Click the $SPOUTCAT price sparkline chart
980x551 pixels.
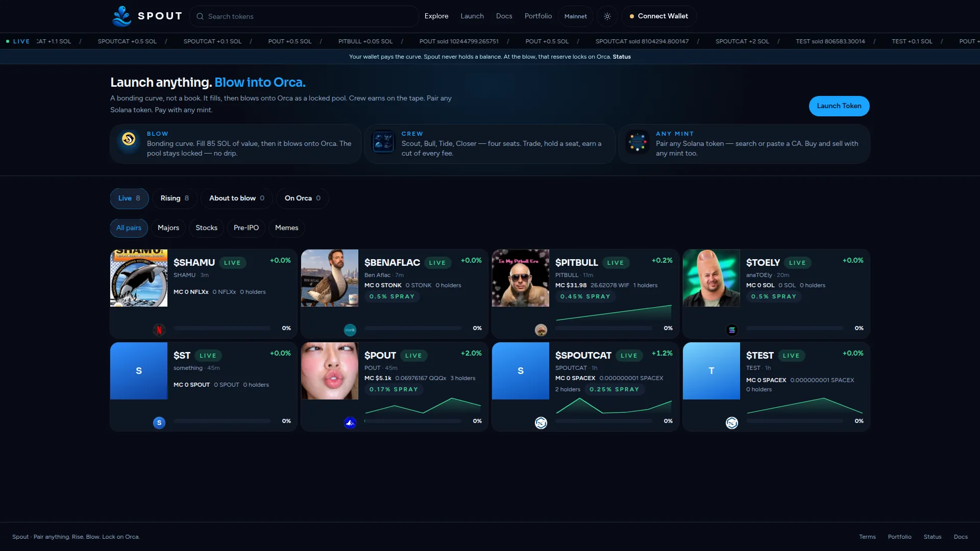point(614,406)
